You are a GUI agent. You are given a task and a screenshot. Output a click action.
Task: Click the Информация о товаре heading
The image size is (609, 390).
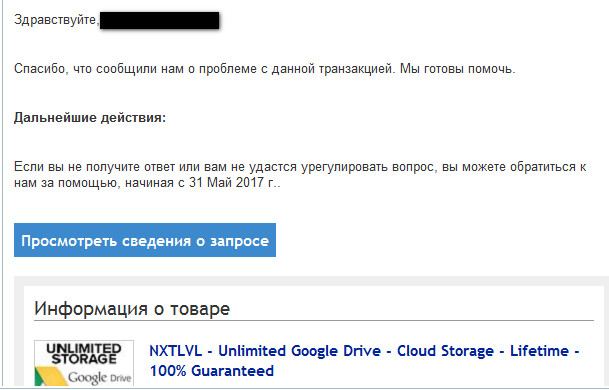tap(132, 309)
